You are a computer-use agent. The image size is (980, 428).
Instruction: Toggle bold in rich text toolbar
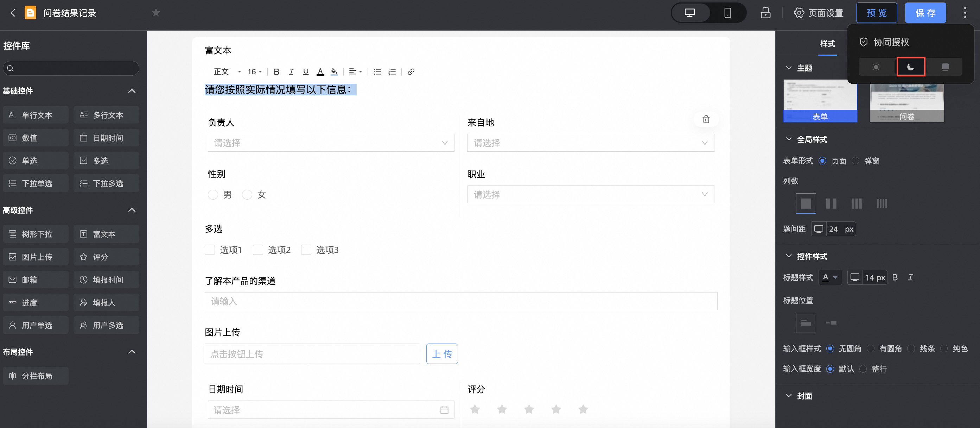[x=276, y=71]
